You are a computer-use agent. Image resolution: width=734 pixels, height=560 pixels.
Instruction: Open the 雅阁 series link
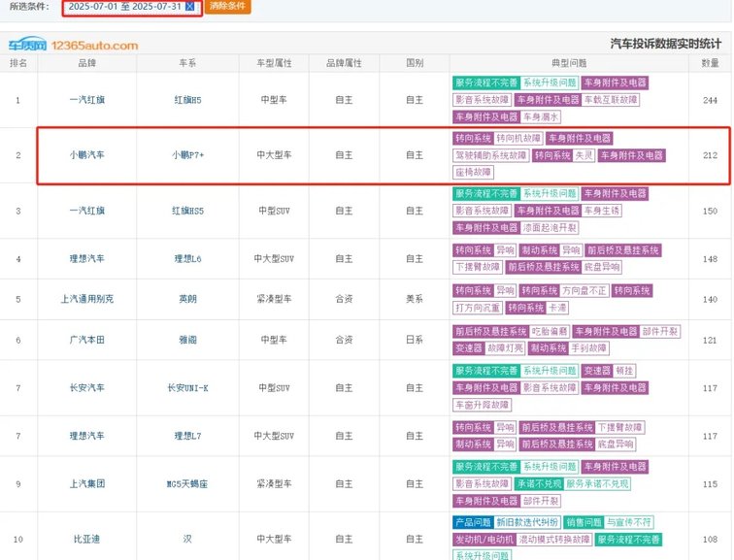(x=187, y=340)
